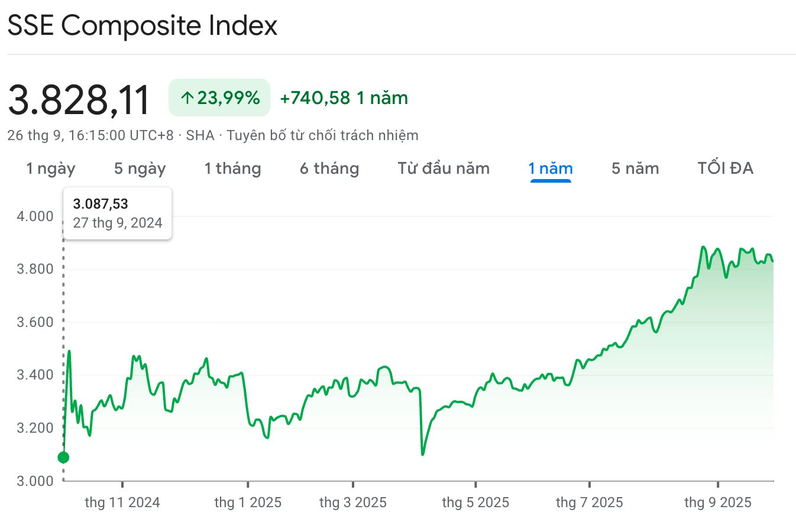Click "thg 5 2025" axis label
Image resolution: width=796 pixels, height=532 pixels.
tap(475, 502)
